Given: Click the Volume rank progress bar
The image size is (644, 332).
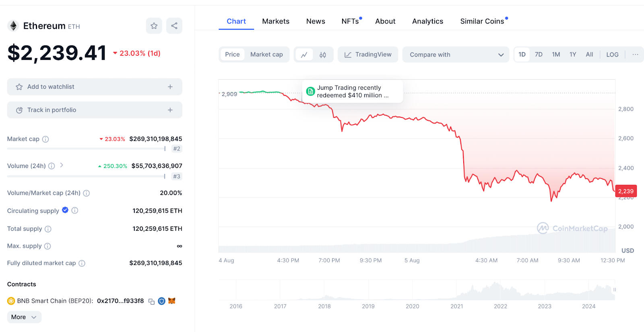Looking at the screenshot, I should tap(87, 176).
